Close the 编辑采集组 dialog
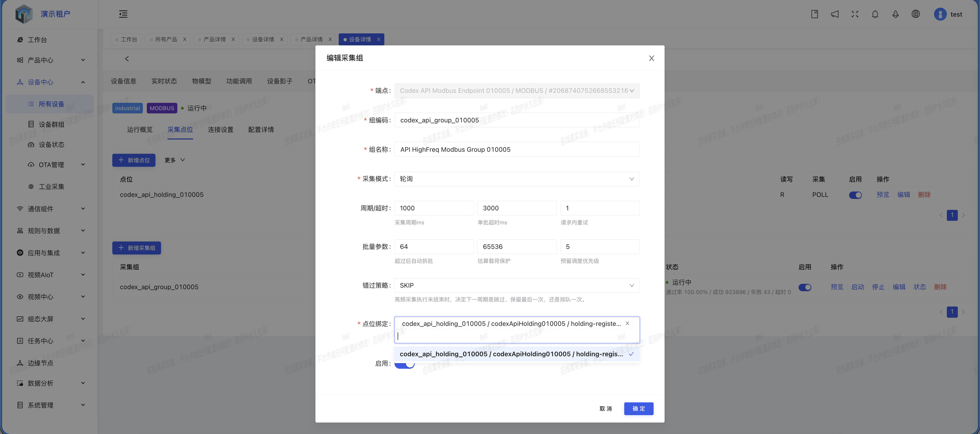 (651, 58)
